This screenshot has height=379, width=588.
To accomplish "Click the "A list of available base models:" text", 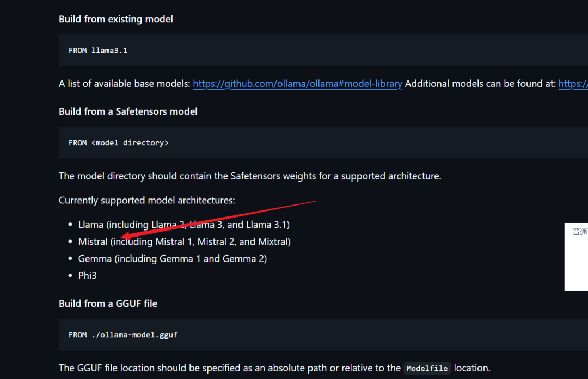I will [124, 84].
